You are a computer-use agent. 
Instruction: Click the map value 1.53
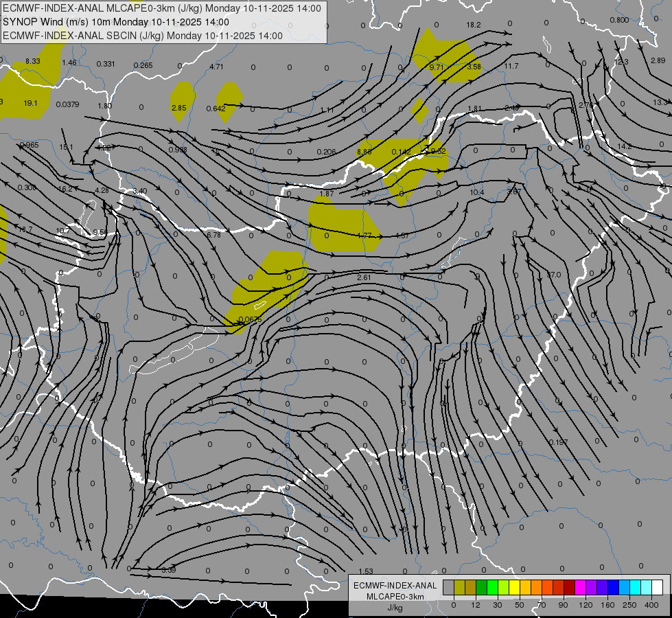point(366,571)
